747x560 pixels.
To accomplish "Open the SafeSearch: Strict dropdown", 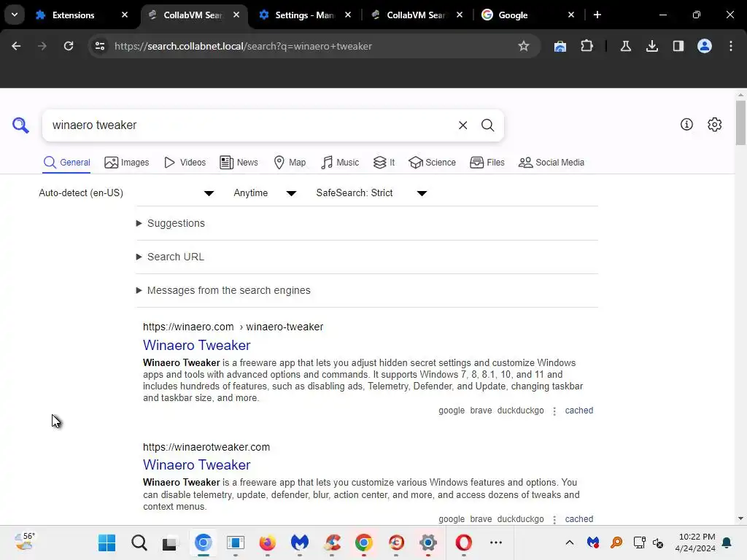I will pos(371,192).
